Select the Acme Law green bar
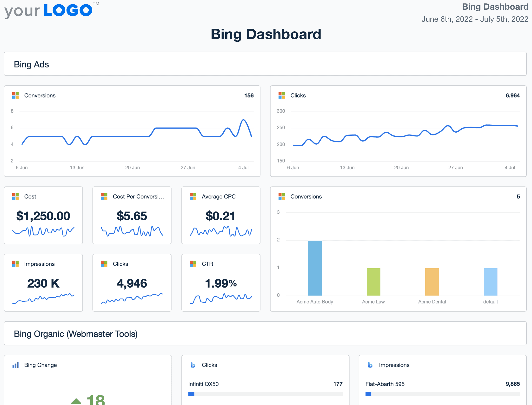This screenshot has width=532, height=405. click(373, 282)
